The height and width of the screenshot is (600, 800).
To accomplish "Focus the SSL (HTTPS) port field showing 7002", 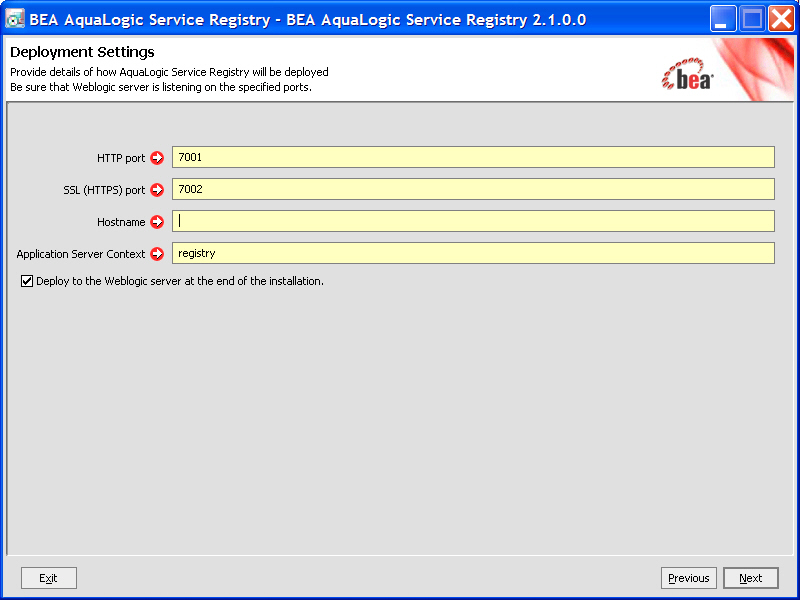I will [x=473, y=189].
